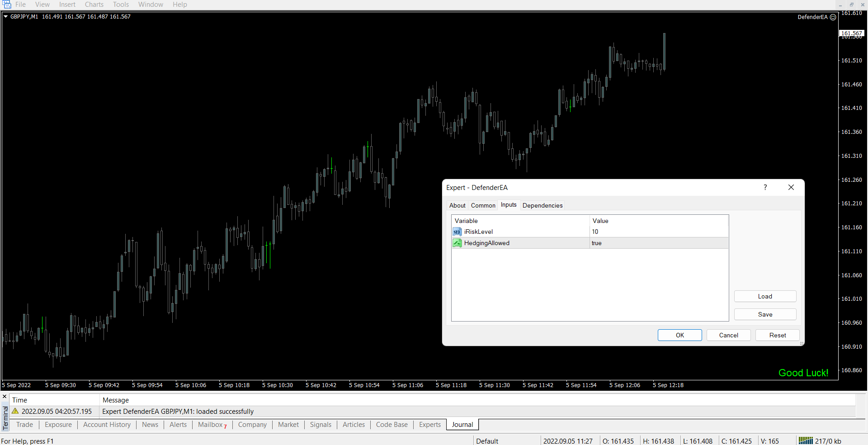
Task: Expand the GBPJPY,M1 chart triangle
Action: (x=6, y=17)
